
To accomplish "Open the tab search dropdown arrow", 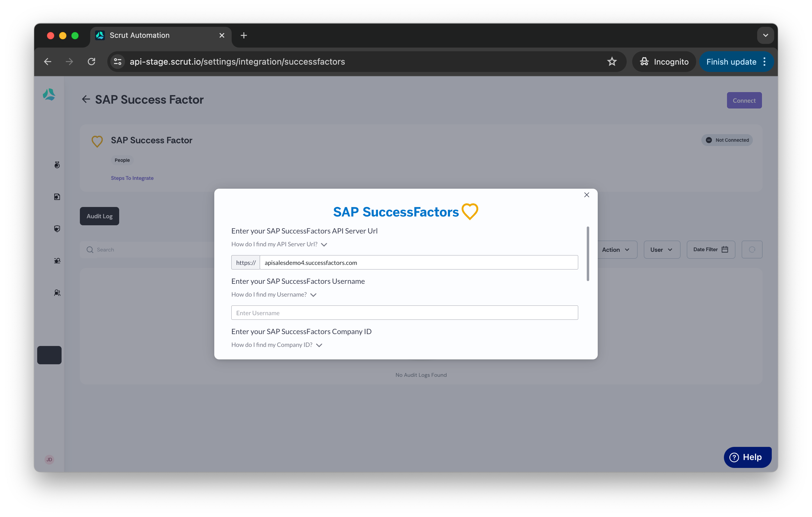I will [765, 35].
